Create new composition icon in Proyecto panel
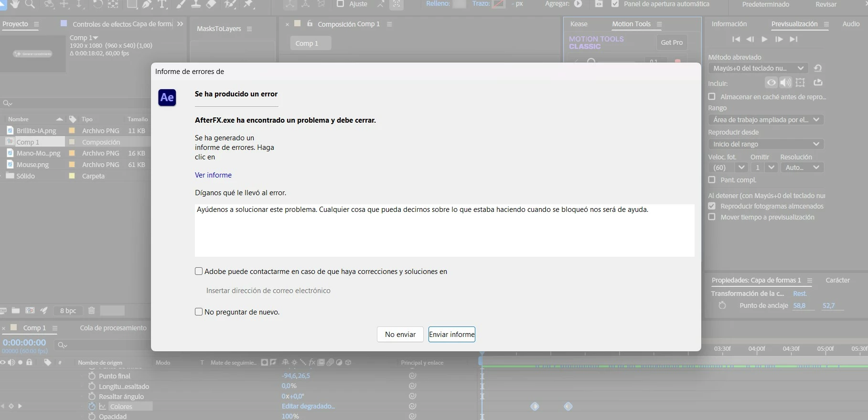 point(30,311)
